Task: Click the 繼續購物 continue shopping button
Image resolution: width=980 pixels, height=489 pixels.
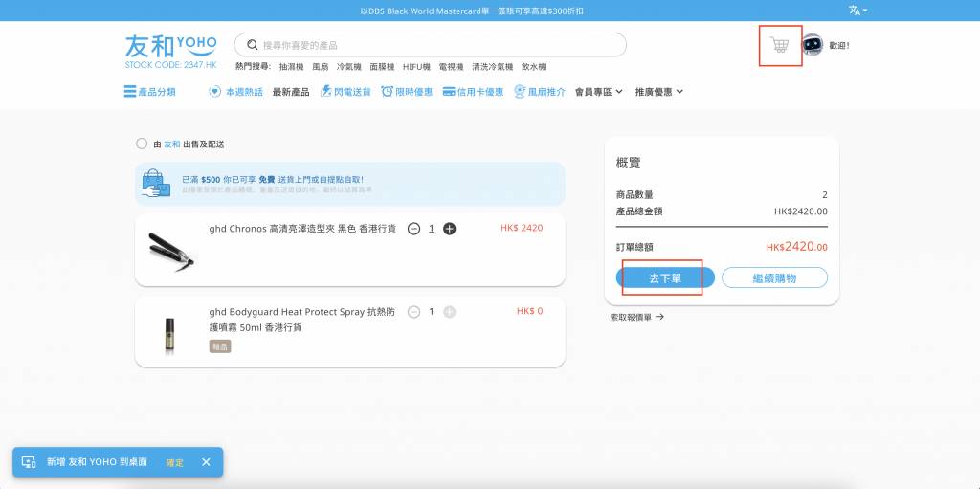Action: pyautogui.click(x=774, y=278)
